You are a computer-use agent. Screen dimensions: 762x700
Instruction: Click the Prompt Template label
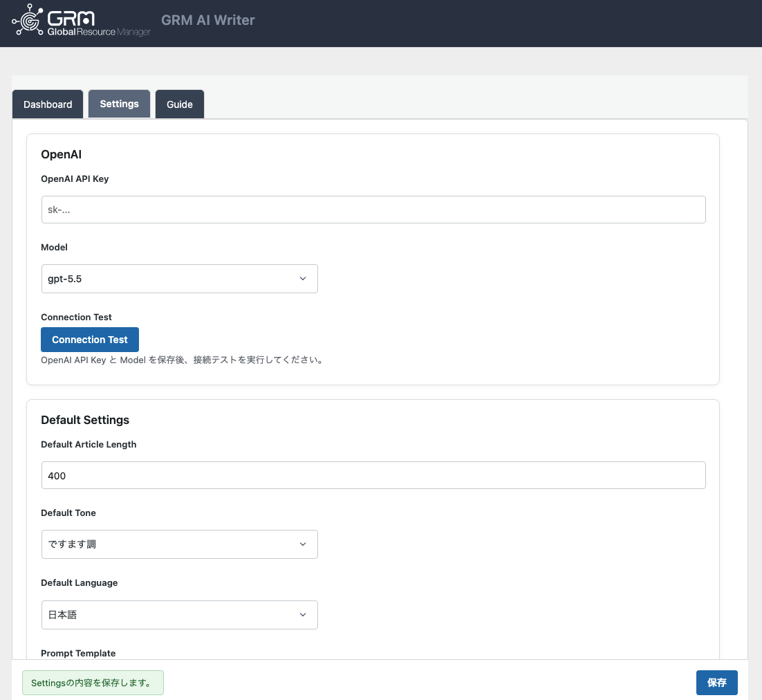[78, 653]
